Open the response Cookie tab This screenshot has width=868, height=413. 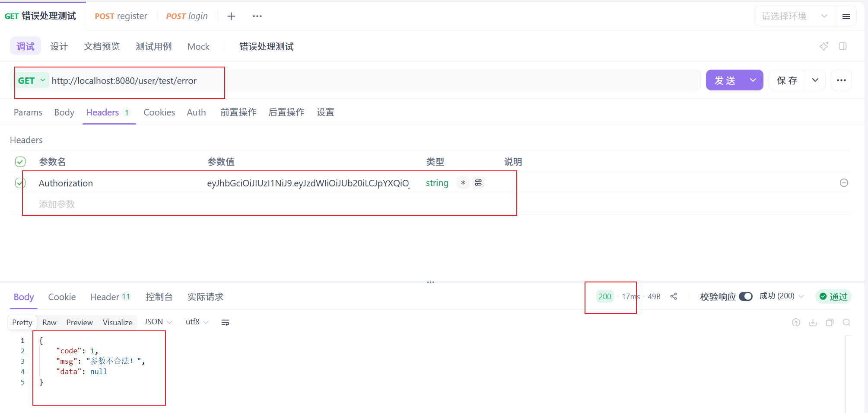[x=62, y=297]
